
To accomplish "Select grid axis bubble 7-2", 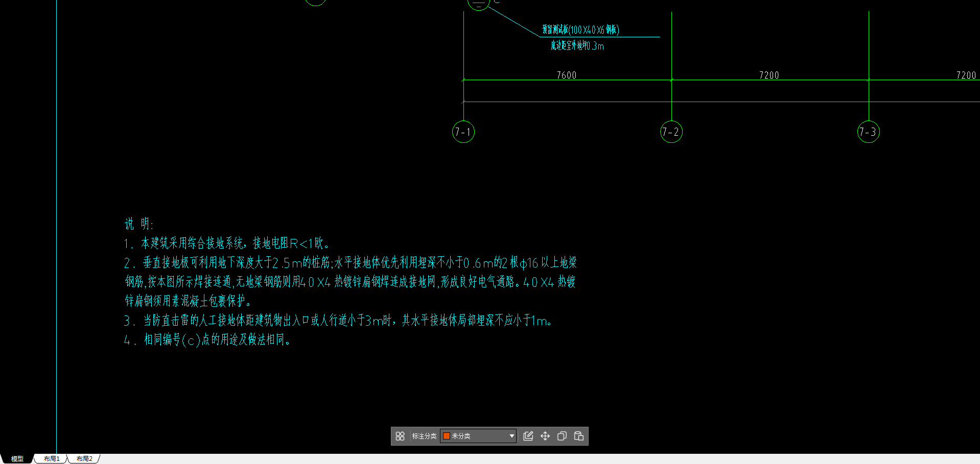I will tap(671, 132).
